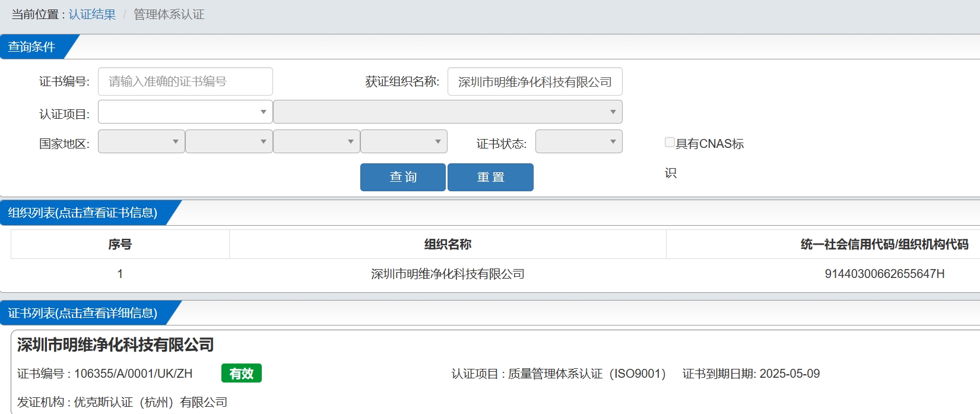This screenshot has height=414, width=980.
Task: Open the third 国家地区 dropdown
Action: click(x=316, y=141)
